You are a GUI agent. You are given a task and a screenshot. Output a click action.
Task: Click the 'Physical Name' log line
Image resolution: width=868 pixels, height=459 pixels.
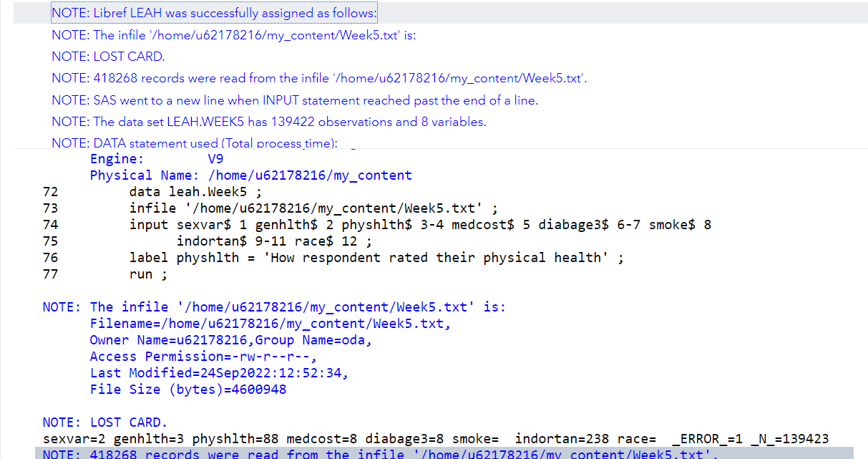tap(251, 175)
